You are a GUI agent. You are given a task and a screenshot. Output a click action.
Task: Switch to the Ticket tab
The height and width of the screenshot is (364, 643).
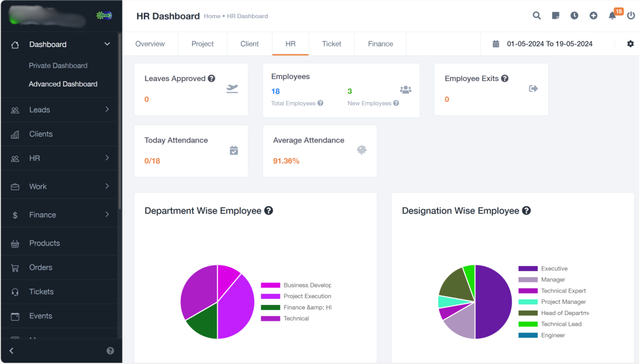(332, 44)
